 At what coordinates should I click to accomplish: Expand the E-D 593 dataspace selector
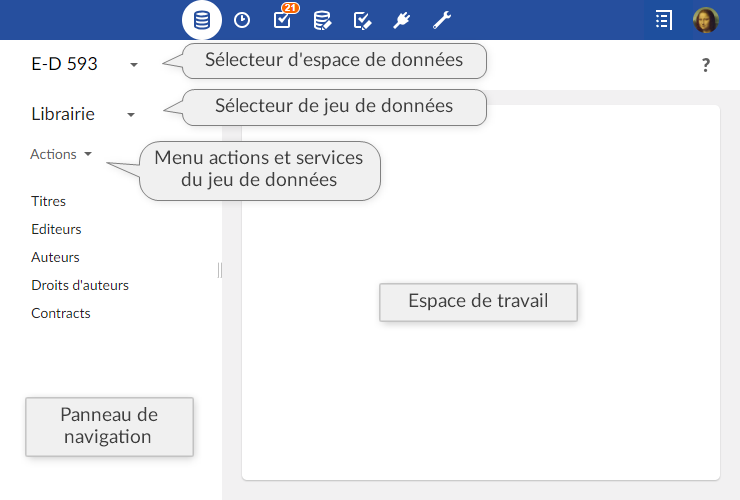[x=134, y=65]
